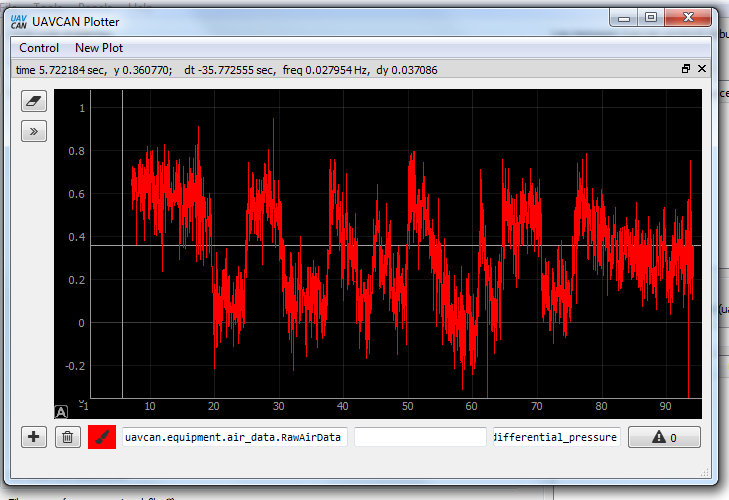Open the New Plot menu
Image resolution: width=729 pixels, height=500 pixels.
99,48
